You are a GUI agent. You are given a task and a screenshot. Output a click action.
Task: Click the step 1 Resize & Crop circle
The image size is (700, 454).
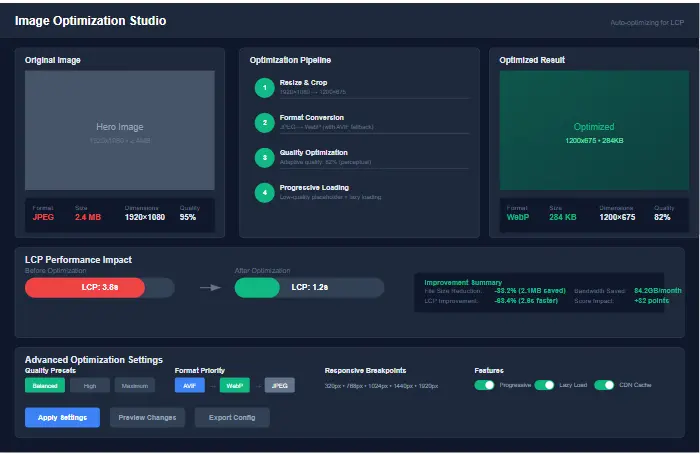(264, 88)
